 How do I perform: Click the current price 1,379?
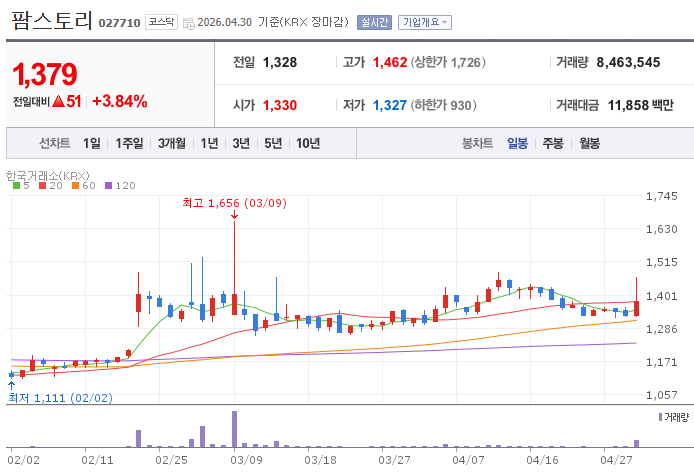(x=45, y=74)
